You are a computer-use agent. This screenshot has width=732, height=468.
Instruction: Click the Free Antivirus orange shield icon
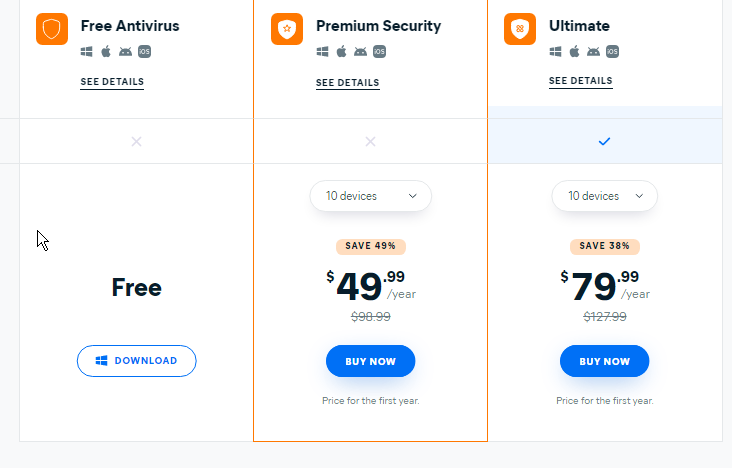click(x=52, y=29)
